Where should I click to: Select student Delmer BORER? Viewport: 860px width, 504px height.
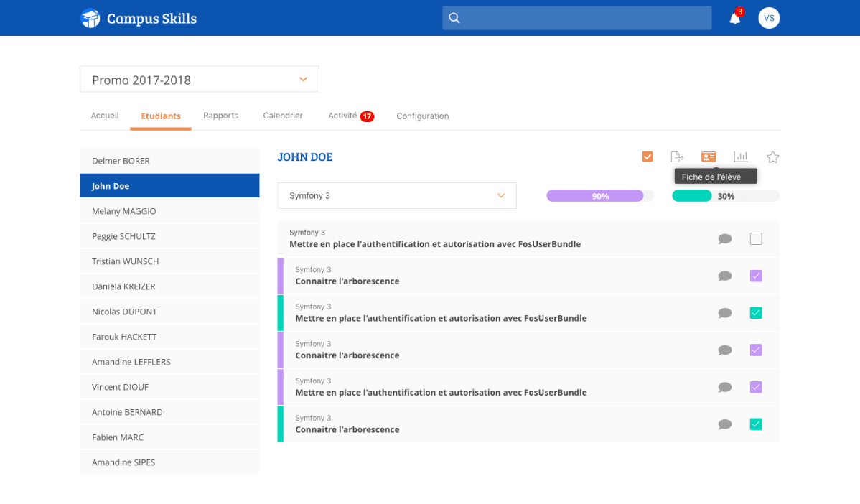pyautogui.click(x=169, y=161)
